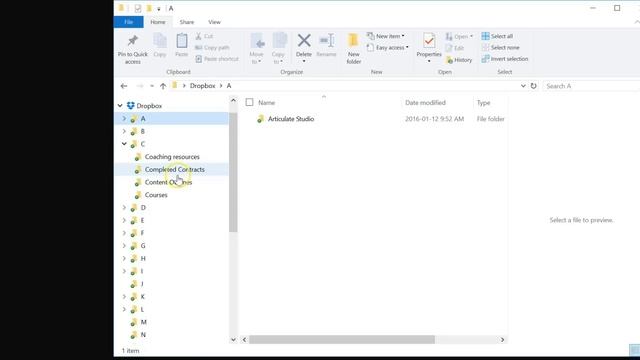Switch to the Home ribbon tab
This screenshot has height=360, width=640.
point(158,22)
